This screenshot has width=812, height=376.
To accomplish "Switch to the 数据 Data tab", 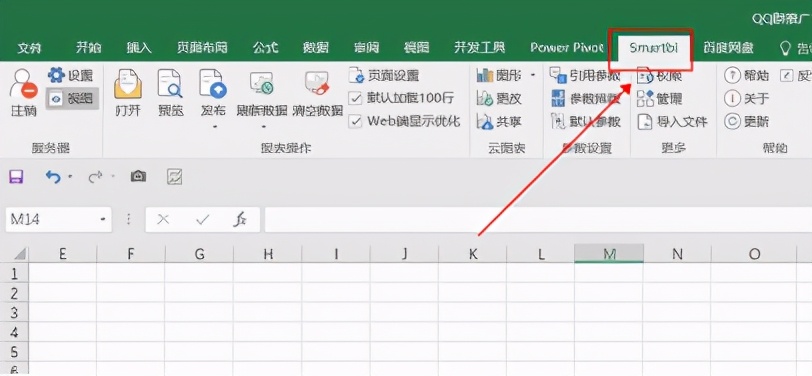I will pos(316,48).
